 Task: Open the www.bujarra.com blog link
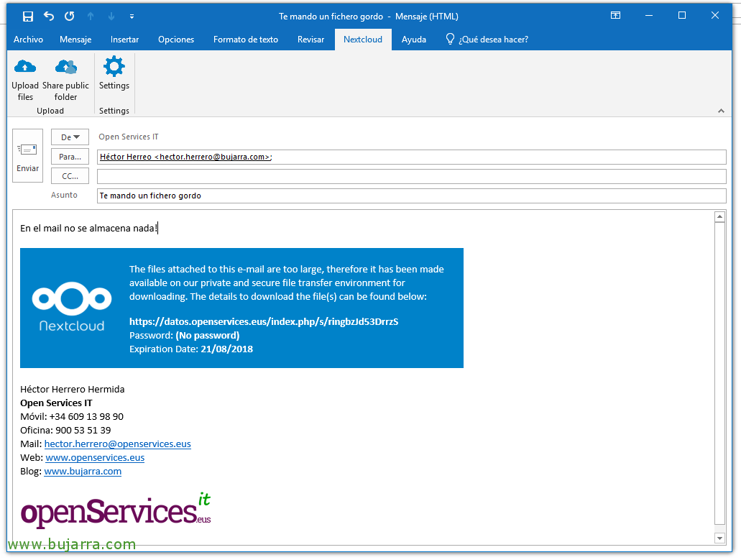tap(83, 472)
